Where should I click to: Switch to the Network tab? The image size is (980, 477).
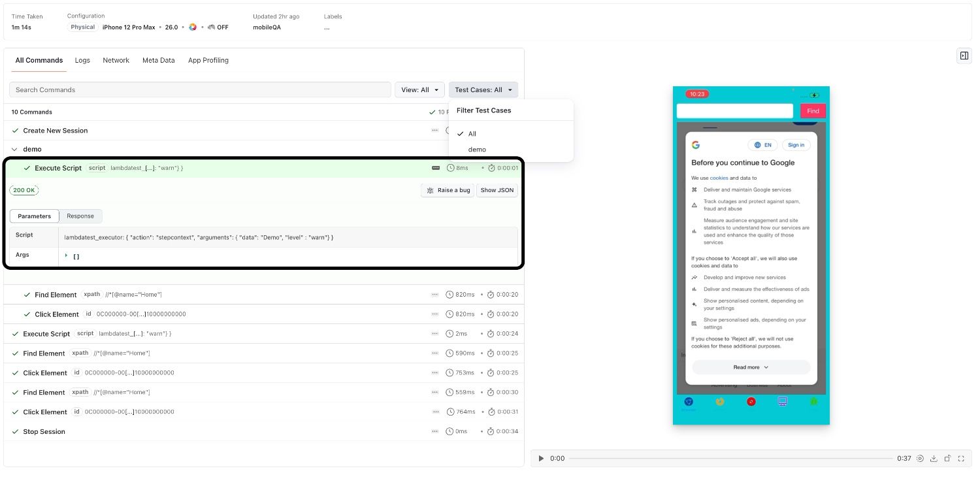tap(116, 60)
